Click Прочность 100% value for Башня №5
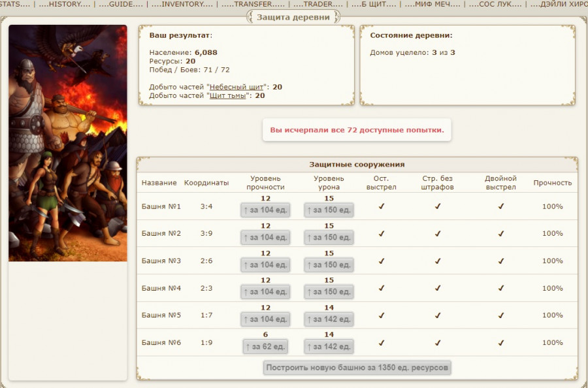Screen dimensions: 588x388 pos(552,315)
